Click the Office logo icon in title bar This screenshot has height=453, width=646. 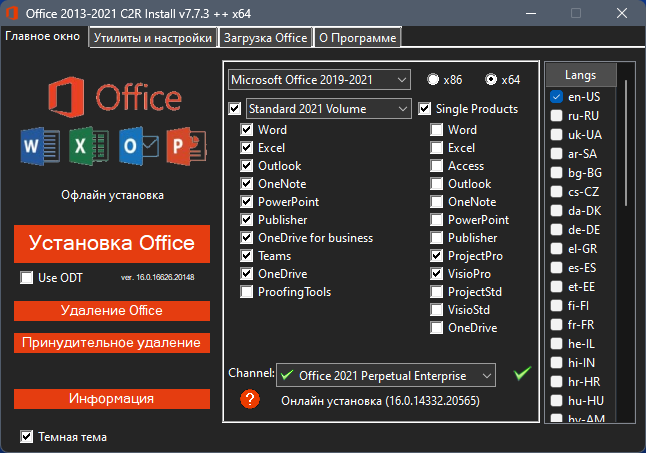(12, 13)
